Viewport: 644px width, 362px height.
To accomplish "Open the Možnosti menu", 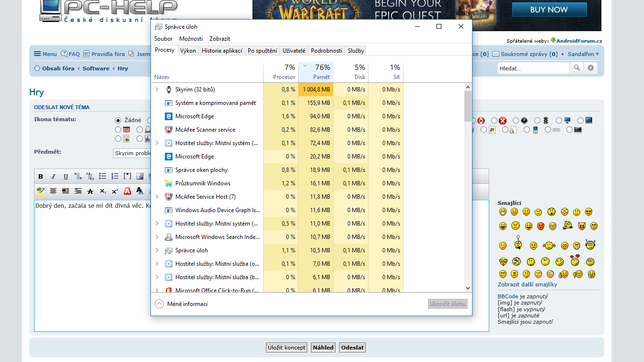I will (191, 39).
